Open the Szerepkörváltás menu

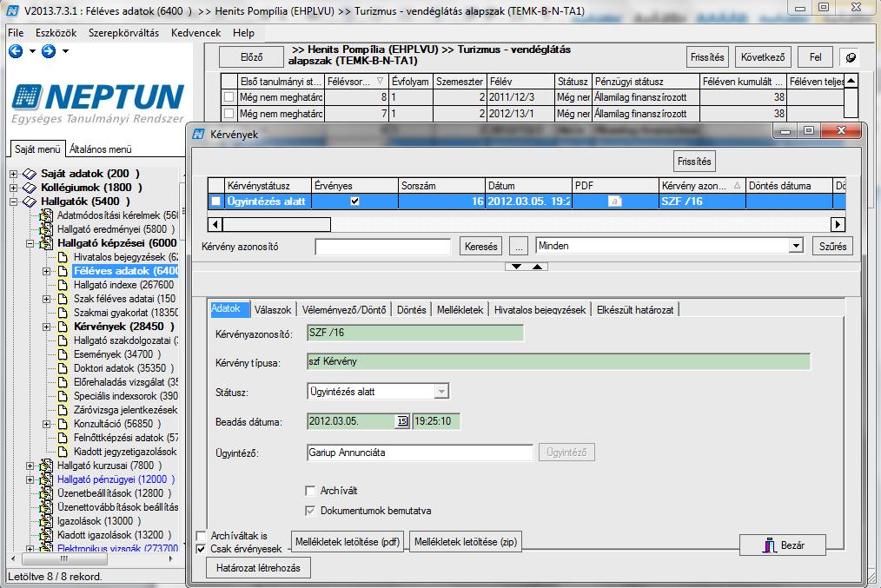123,33
